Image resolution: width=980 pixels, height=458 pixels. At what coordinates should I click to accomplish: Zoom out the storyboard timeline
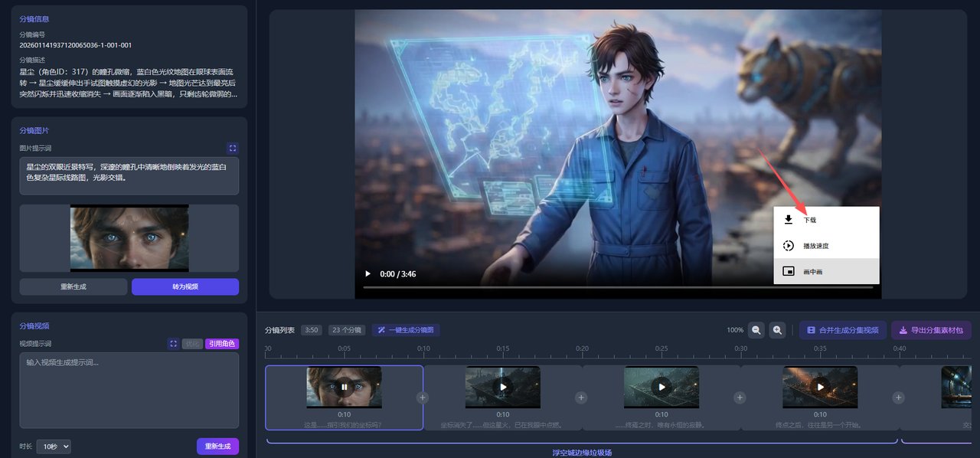click(756, 330)
